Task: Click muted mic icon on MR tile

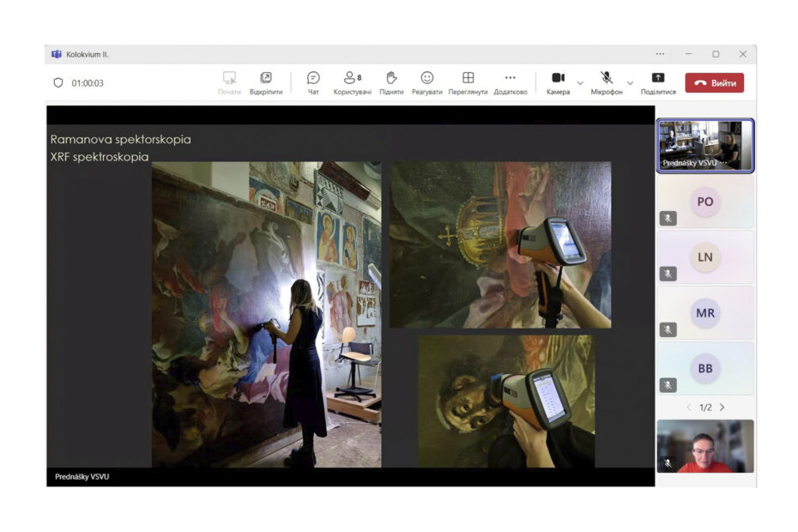Action: tap(668, 329)
